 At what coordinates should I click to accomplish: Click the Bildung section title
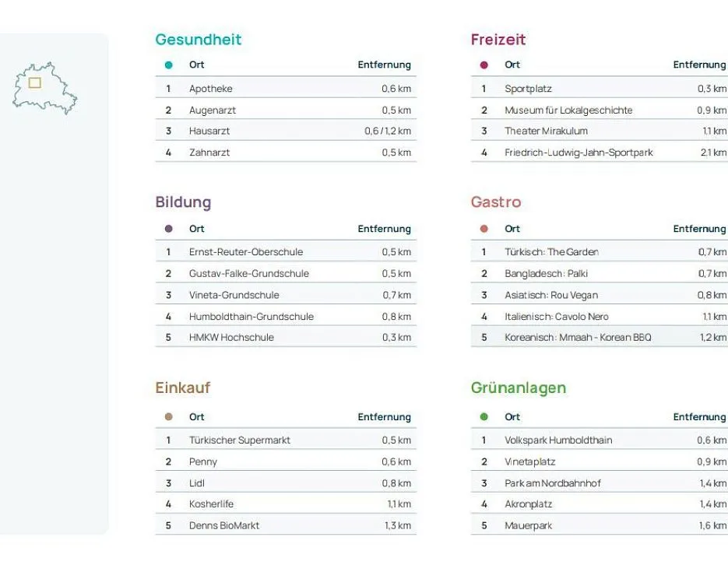click(x=183, y=202)
